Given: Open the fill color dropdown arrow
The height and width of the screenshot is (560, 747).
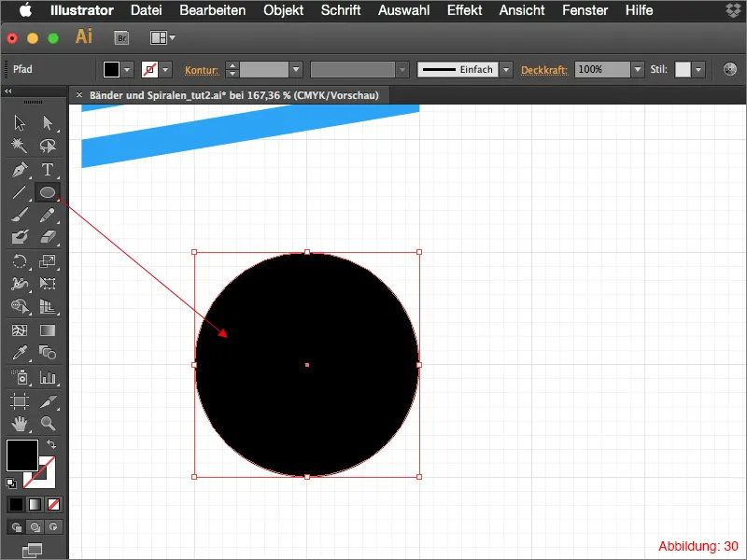Looking at the screenshot, I should click(128, 70).
